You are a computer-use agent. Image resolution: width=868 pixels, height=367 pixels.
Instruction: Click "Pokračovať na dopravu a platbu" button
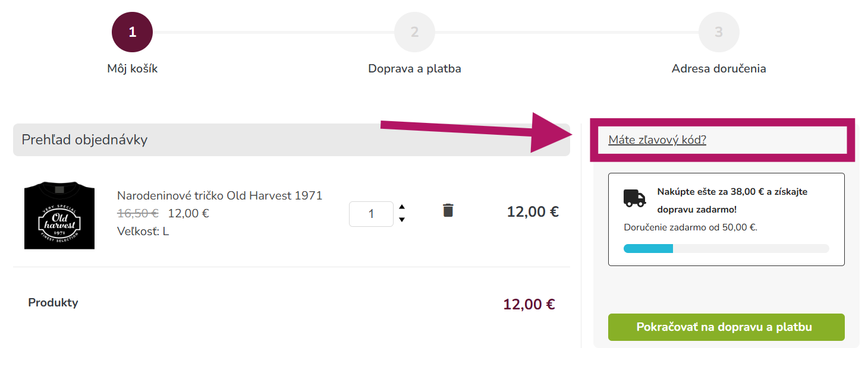[726, 327]
